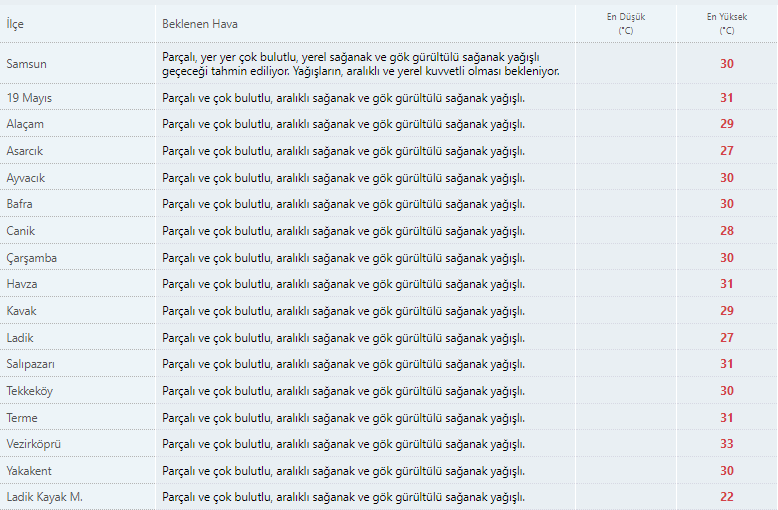
Task: Click the Havza forecast description
Action: pyautogui.click(x=343, y=284)
